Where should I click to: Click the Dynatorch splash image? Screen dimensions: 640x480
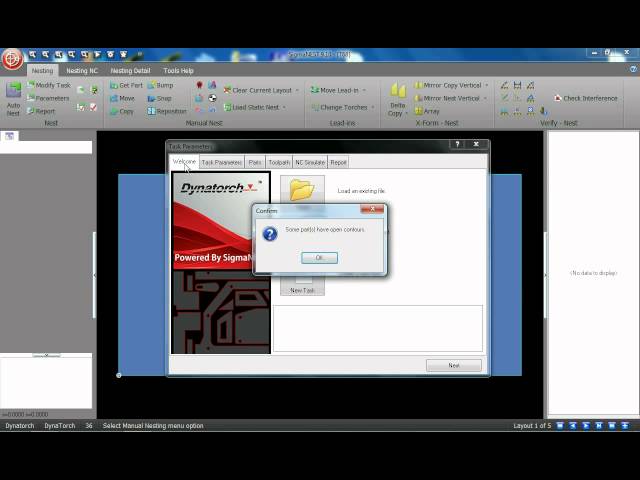pyautogui.click(x=221, y=262)
